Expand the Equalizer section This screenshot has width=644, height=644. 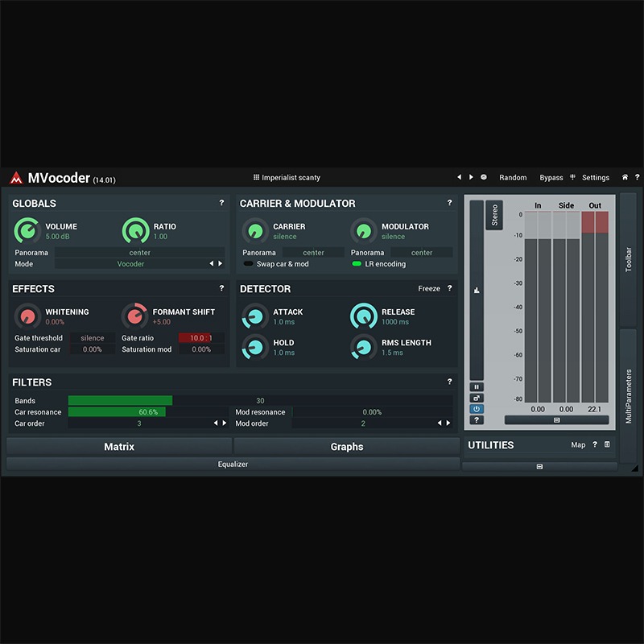tap(233, 464)
